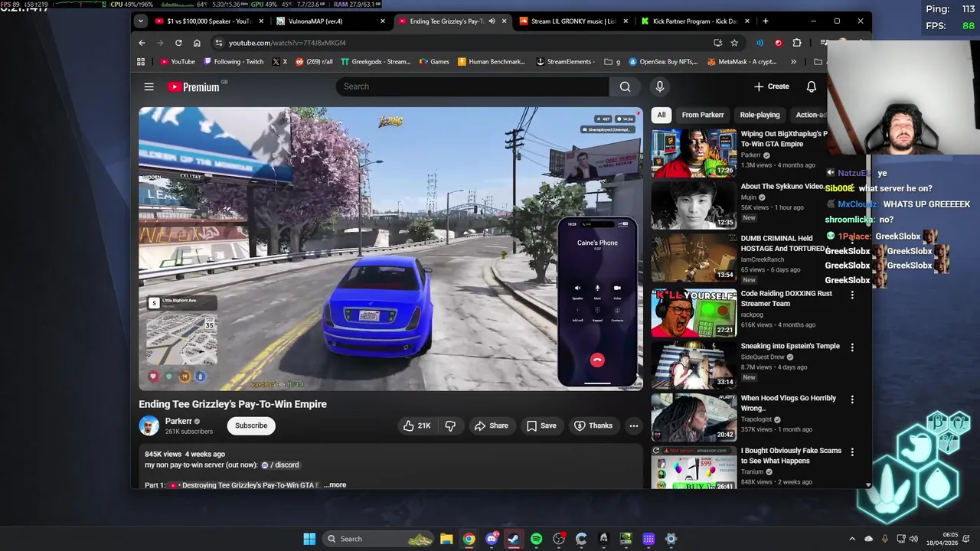Open the StreamElements bookmark

(x=566, y=61)
